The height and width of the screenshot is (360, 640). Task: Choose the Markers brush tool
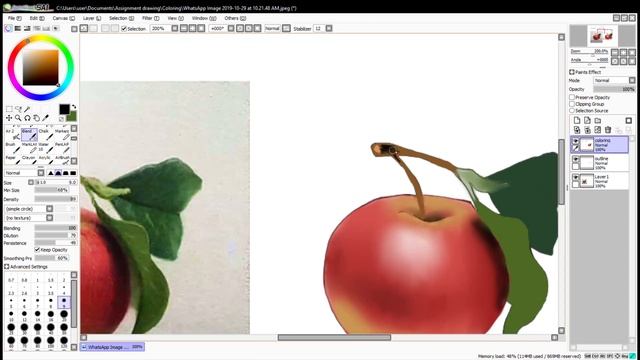[x=62, y=134]
